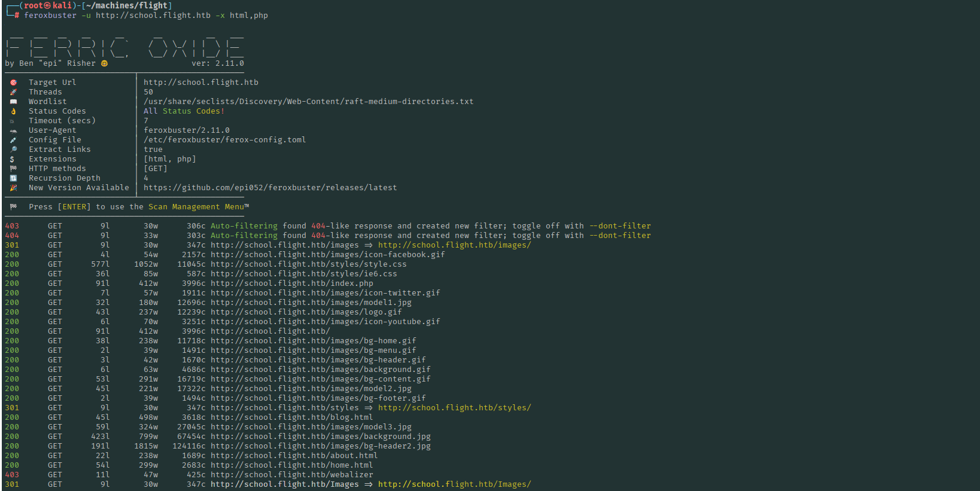The height and width of the screenshot is (491, 980).
Task: Click the target icon beside Target Url
Action: 13,83
